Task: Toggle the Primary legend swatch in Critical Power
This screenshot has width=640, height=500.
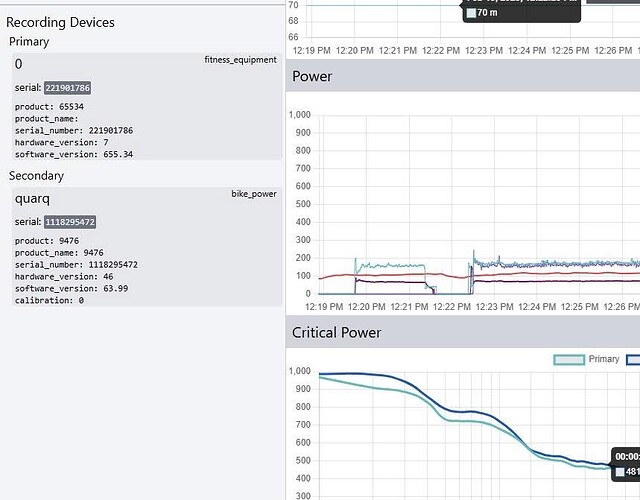Action: click(x=569, y=360)
